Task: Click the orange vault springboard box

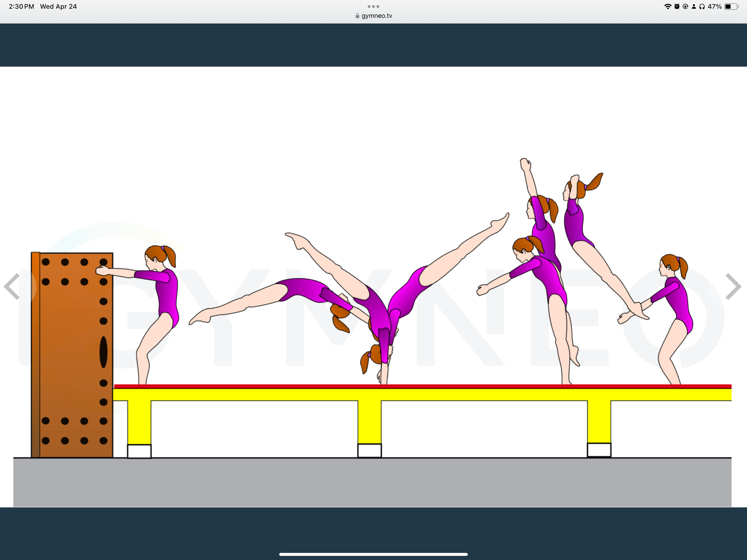Action: click(x=73, y=355)
